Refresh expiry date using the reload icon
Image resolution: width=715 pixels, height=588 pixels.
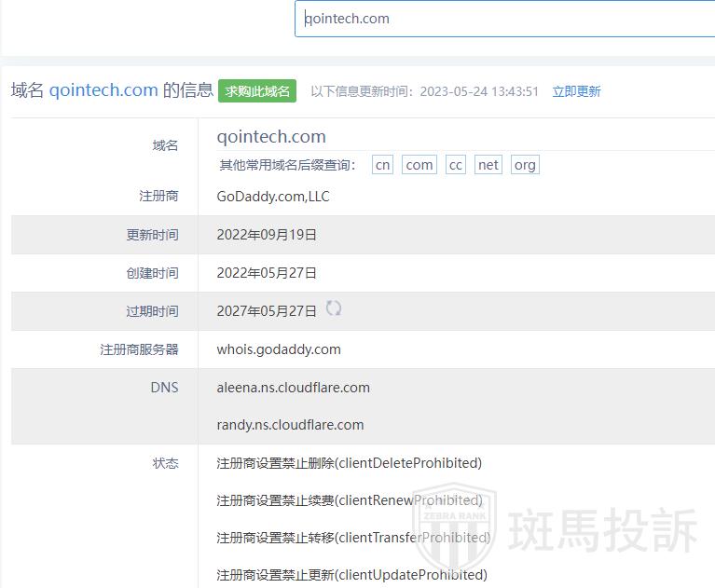[x=333, y=308]
